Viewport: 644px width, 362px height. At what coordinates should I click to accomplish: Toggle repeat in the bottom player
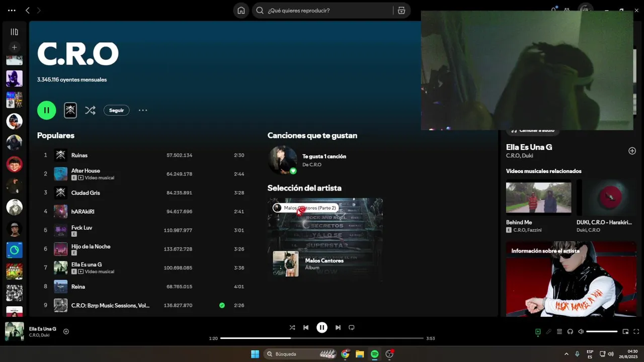pos(352,327)
